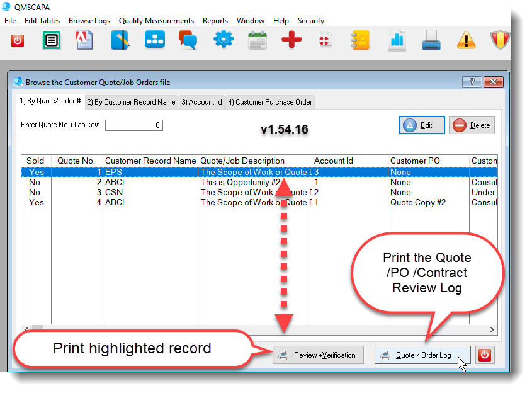Open the notebook journal toolbar icon
The image size is (532, 393).
[x=119, y=39]
